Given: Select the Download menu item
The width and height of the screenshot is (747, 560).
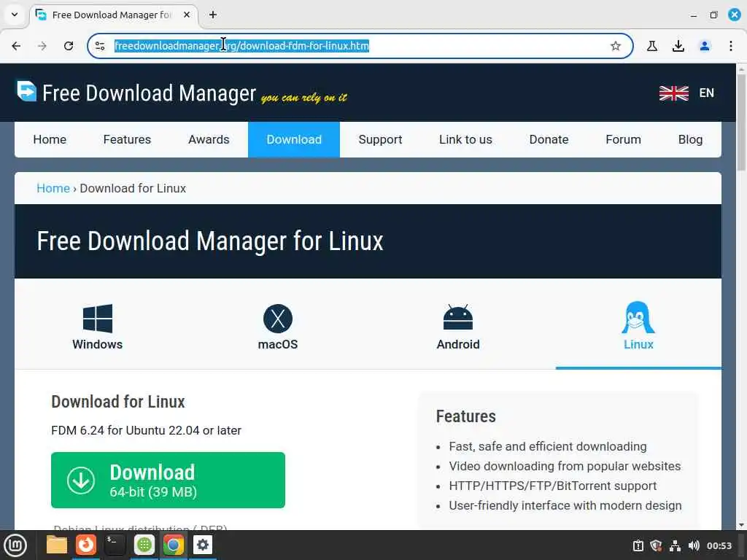Looking at the screenshot, I should click(294, 139).
